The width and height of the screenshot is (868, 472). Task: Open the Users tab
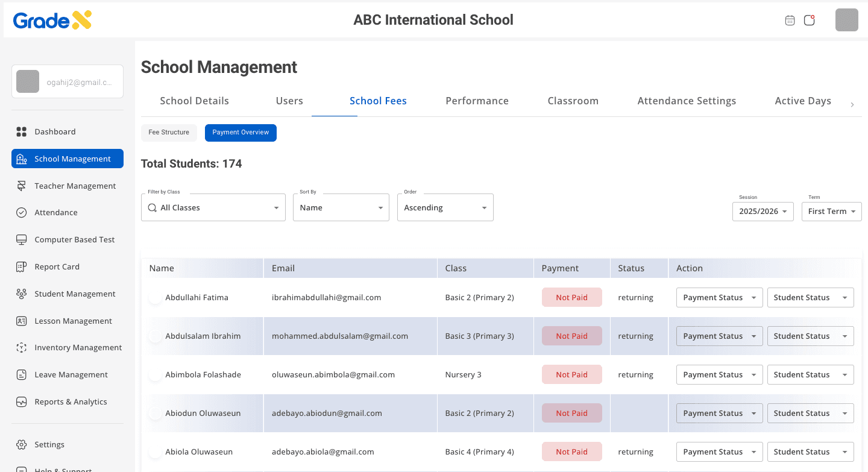289,101
